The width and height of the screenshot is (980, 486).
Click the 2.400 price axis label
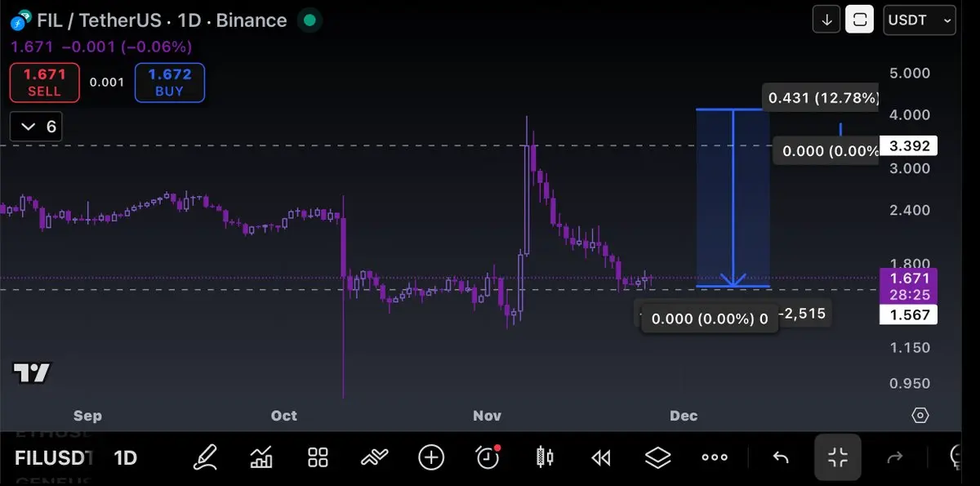pos(910,210)
